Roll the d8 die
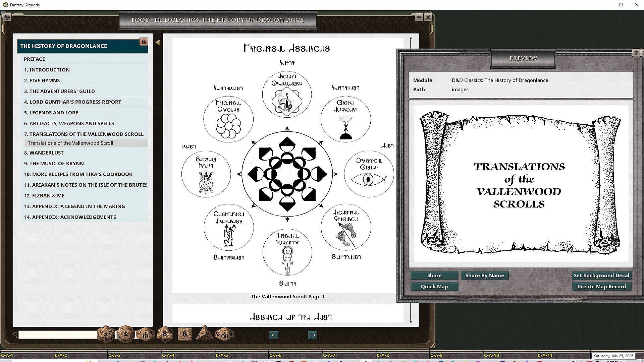The image size is (644, 362). [x=165, y=334]
